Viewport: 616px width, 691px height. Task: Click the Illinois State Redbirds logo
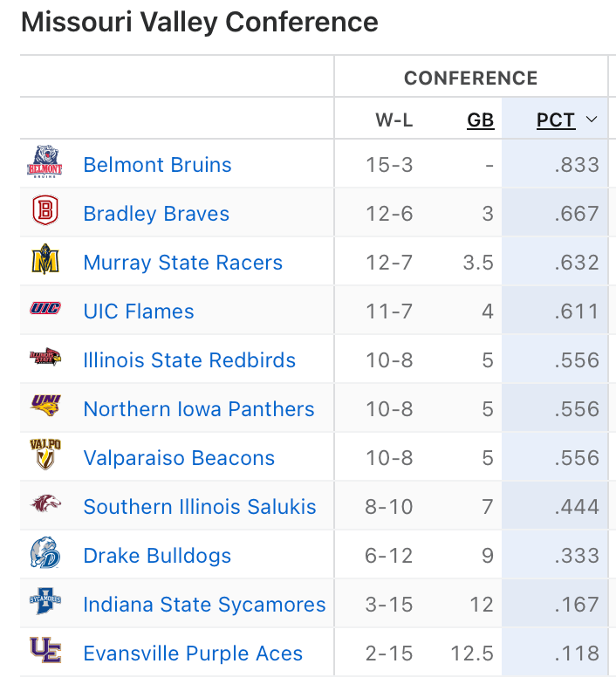click(x=45, y=359)
